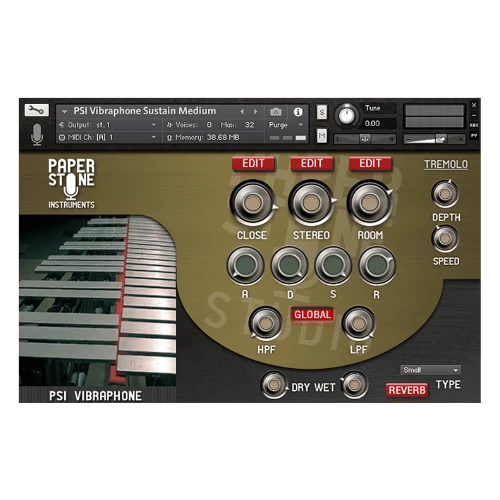Click the PSI Vibraphone Sustain Medium title
The width and height of the screenshot is (500, 500).
[x=145, y=111]
